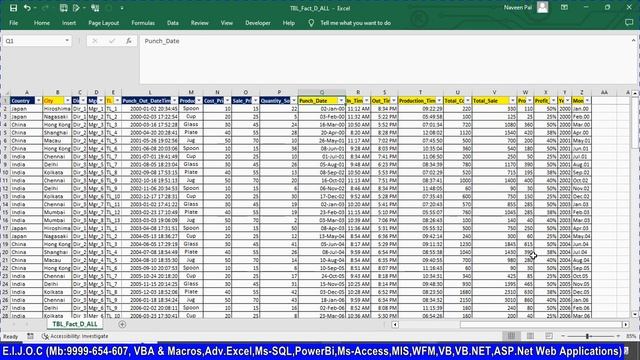
Task: Redo the last undone action
Action: point(45,8)
